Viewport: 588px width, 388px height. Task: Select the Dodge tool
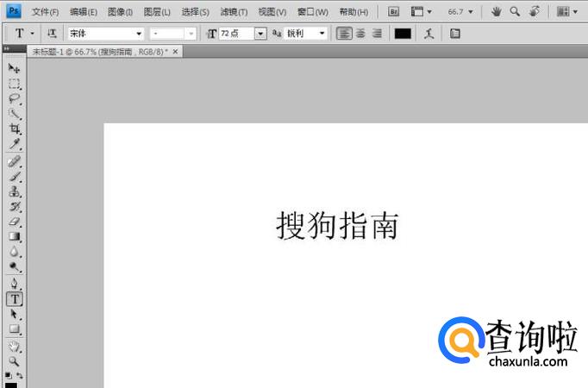coord(15,266)
